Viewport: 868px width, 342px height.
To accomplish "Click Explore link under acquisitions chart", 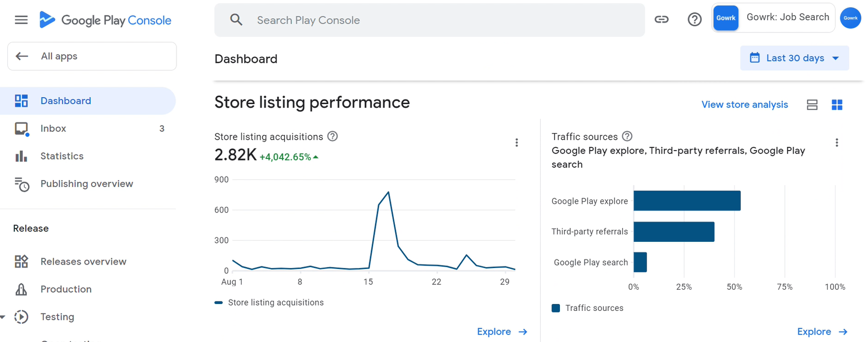I will pos(502,332).
